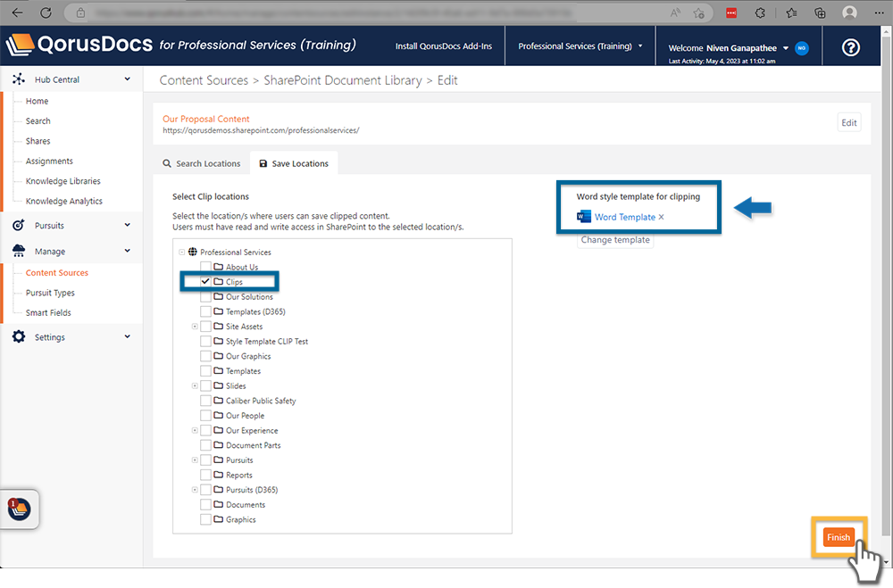Open Knowledge Libraries in the sidebar

click(x=63, y=181)
